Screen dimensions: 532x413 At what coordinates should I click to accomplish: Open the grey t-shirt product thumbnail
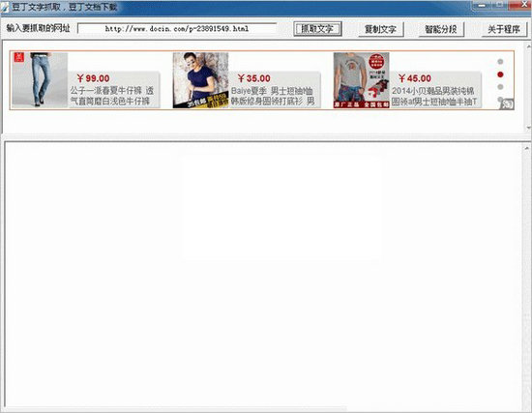click(x=362, y=80)
